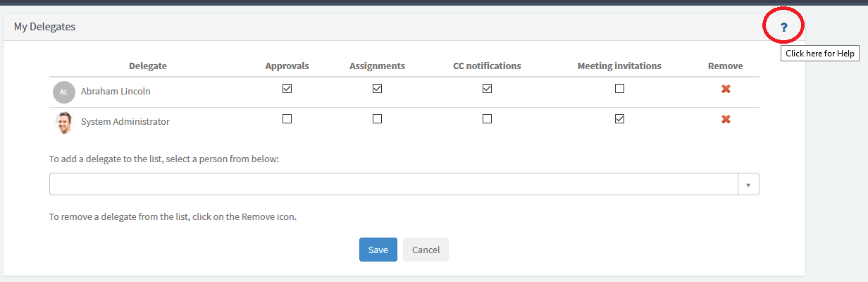The height and width of the screenshot is (282, 868).
Task: Click the System Administrator name
Action: coord(125,121)
